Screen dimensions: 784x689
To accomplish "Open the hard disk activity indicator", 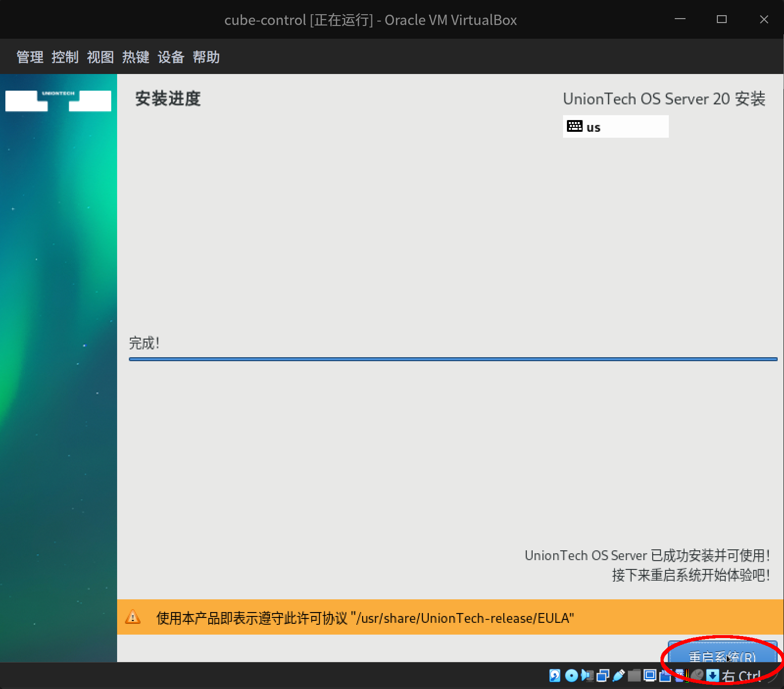I will pyautogui.click(x=555, y=676).
